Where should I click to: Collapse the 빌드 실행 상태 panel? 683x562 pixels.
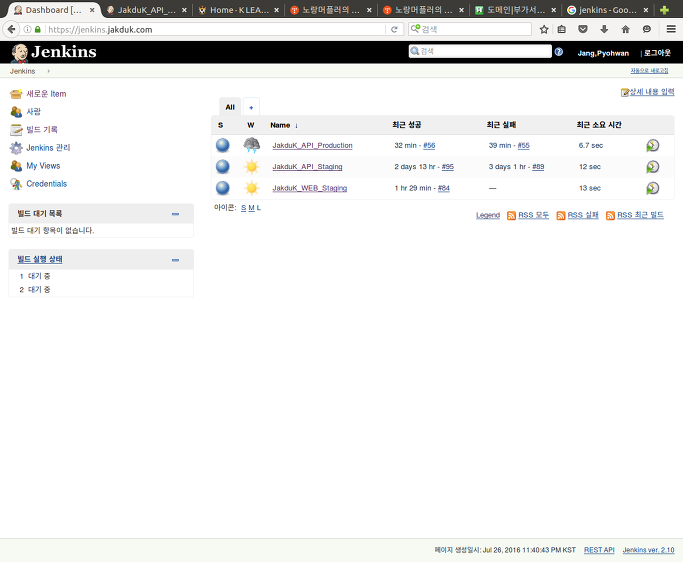pyautogui.click(x=175, y=260)
